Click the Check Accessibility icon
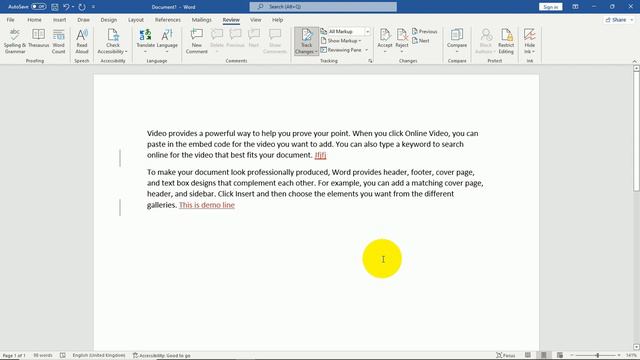This screenshot has height=360, width=640. coord(113,36)
